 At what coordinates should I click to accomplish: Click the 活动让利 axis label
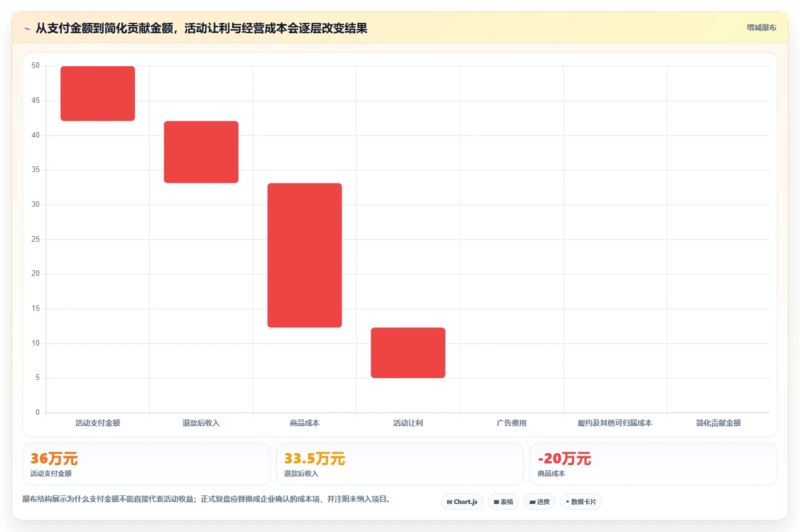pos(408,423)
